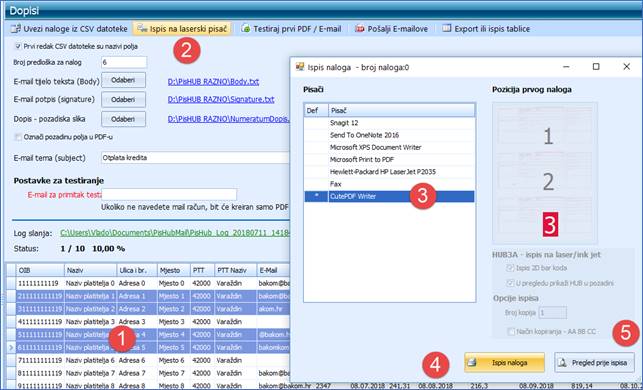Image resolution: width=643 pixels, height=390 pixels.
Task: Click the Mjesto column header
Action: click(x=174, y=270)
